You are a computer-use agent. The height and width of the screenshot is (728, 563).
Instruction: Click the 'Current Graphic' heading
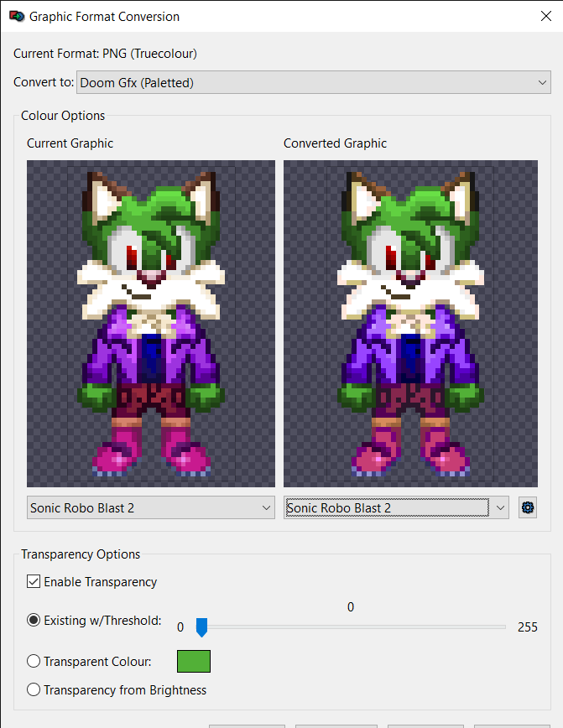[x=70, y=143]
